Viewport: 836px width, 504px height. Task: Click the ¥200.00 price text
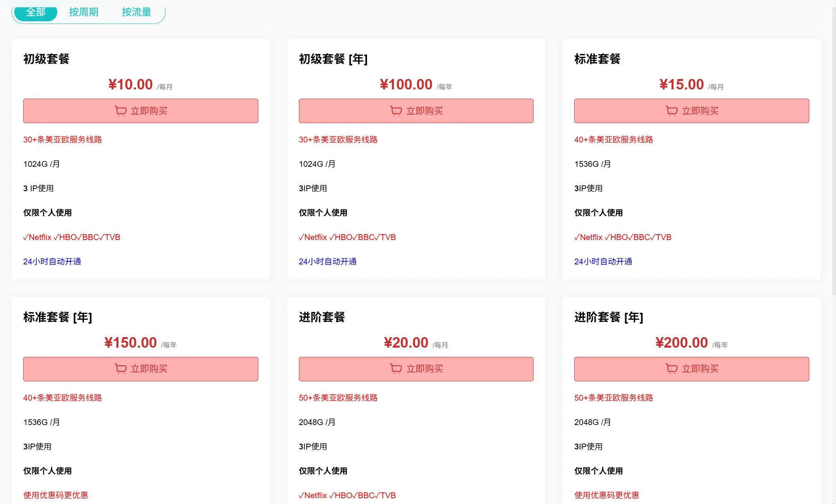point(682,343)
